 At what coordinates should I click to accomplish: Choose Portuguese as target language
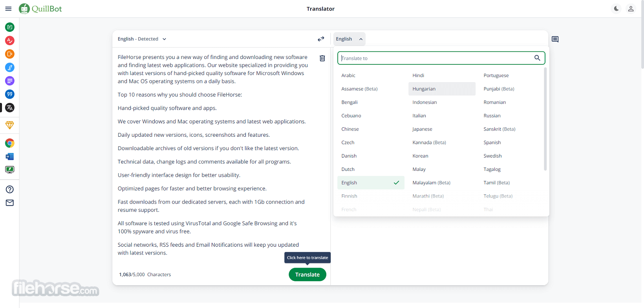pos(513,75)
